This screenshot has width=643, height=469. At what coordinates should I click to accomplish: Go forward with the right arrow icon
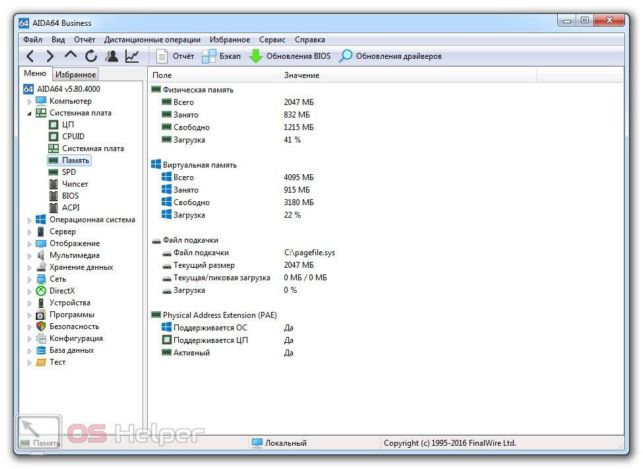50,56
